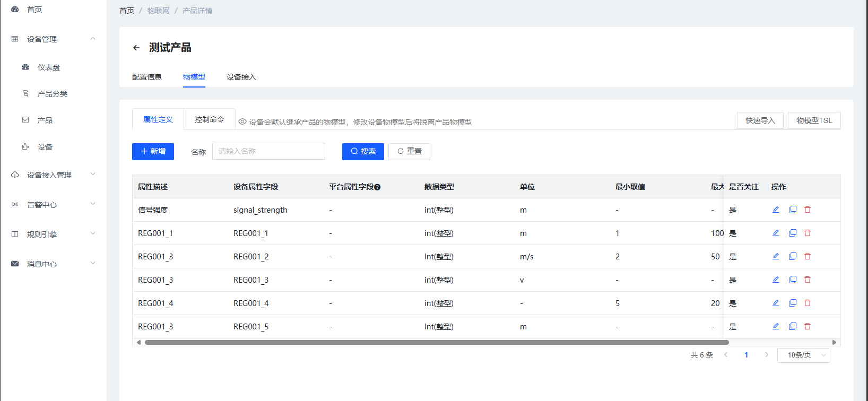Screen dimensions: 868x401
Task: Open the 首页 breadcrumb link
Action: [x=127, y=11]
